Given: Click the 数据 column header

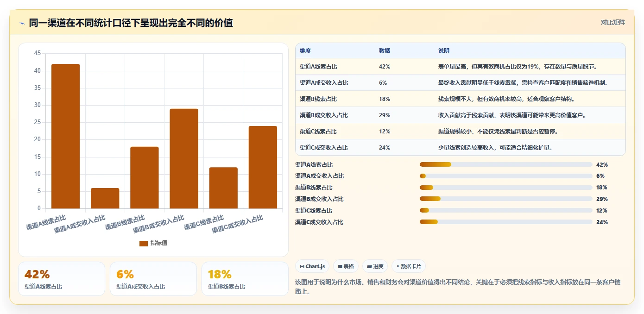Looking at the screenshot, I should coord(385,50).
